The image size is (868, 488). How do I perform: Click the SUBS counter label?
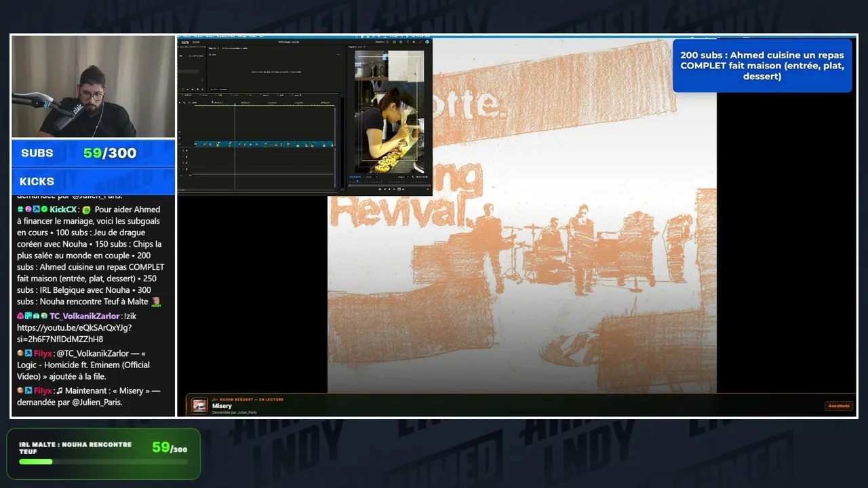click(37, 153)
